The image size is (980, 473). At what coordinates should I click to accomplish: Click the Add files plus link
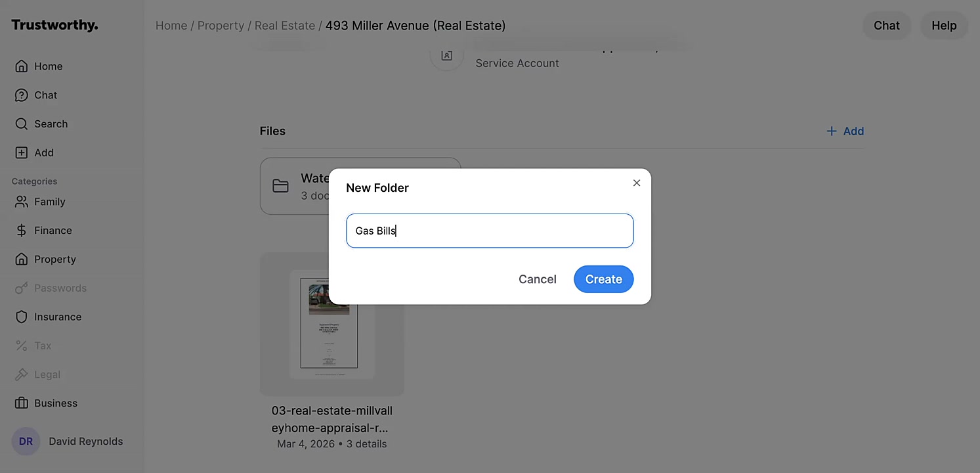coord(845,131)
